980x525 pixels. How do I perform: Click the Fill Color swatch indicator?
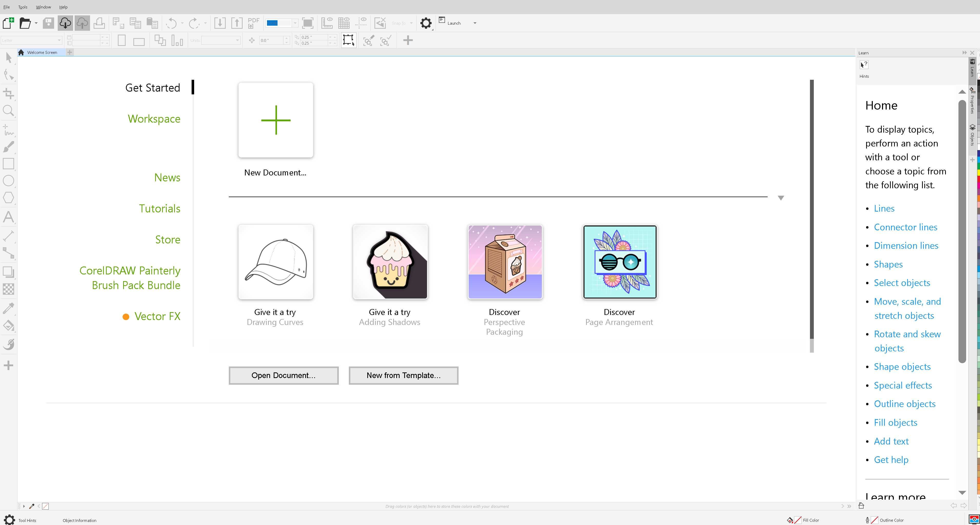pos(798,520)
